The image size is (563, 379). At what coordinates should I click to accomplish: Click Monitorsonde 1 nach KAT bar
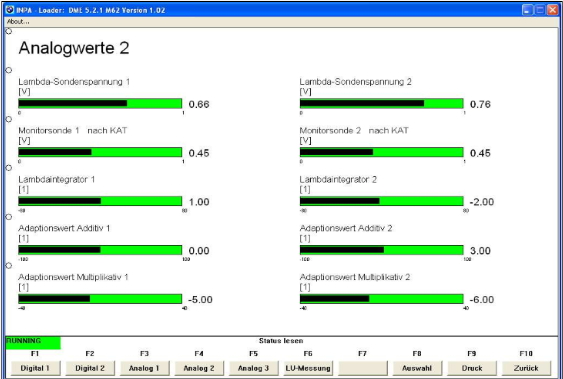coord(100,153)
